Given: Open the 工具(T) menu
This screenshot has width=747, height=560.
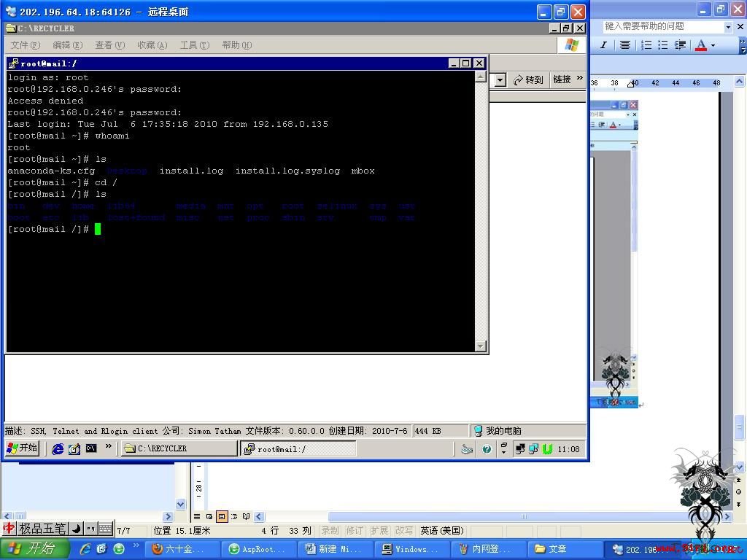Looking at the screenshot, I should click(194, 45).
